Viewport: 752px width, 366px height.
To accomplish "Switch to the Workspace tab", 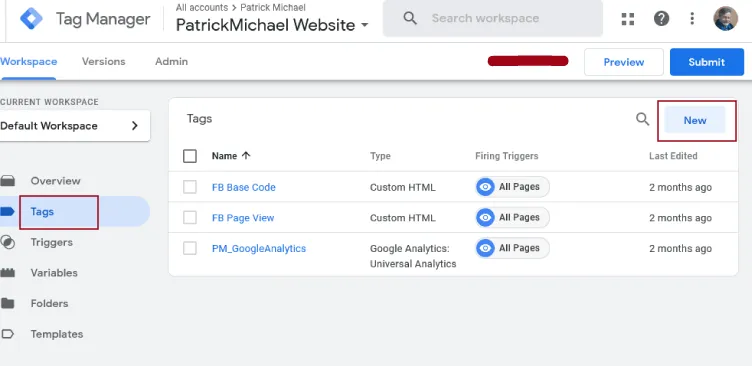I will [x=29, y=61].
